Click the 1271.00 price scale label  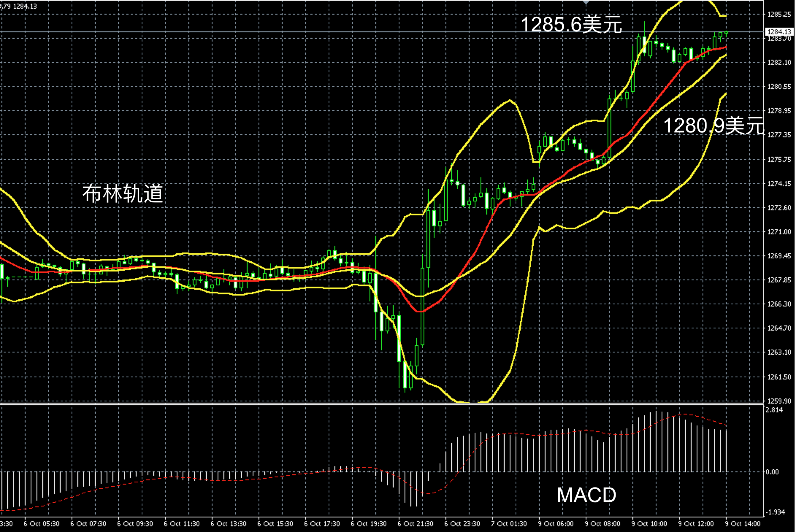[779, 232]
